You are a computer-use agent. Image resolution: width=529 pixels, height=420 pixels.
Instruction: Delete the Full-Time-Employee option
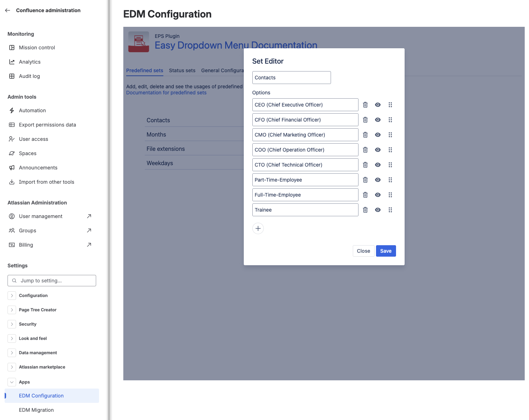tap(365, 195)
